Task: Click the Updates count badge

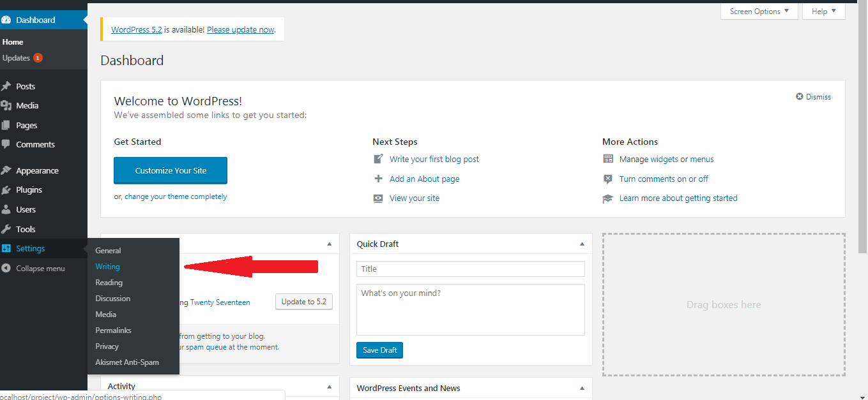Action: point(38,58)
